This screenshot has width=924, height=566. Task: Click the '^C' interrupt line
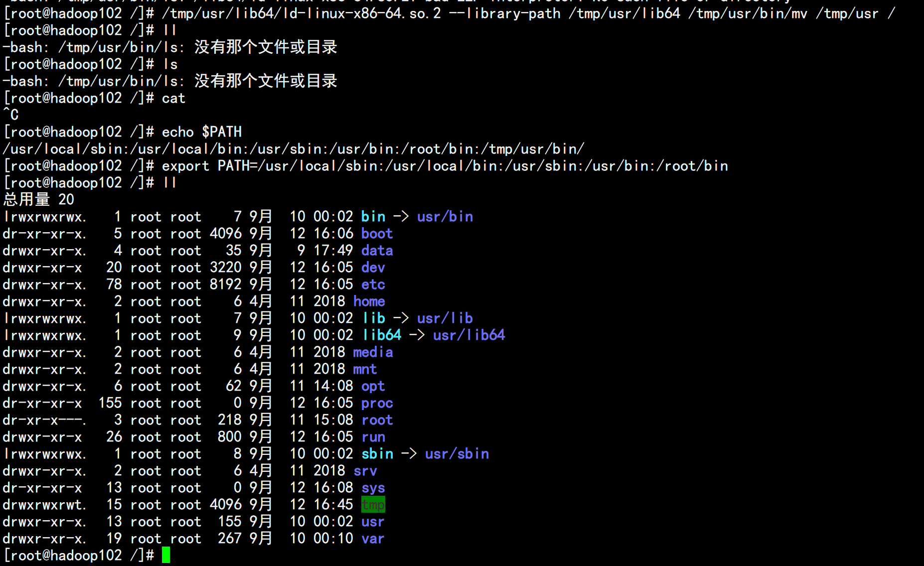[10, 115]
